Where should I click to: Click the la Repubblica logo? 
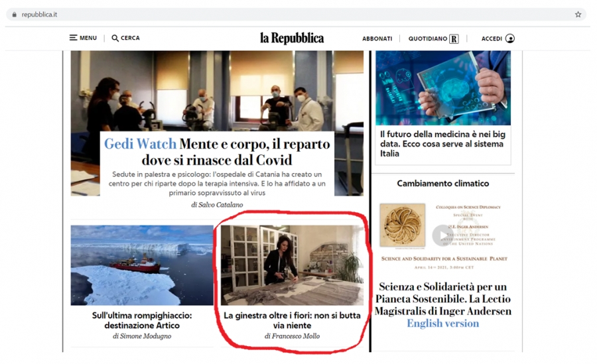[292, 38]
